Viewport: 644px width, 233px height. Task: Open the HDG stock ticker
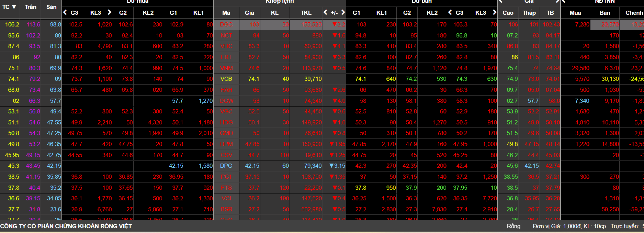[x=226, y=122]
